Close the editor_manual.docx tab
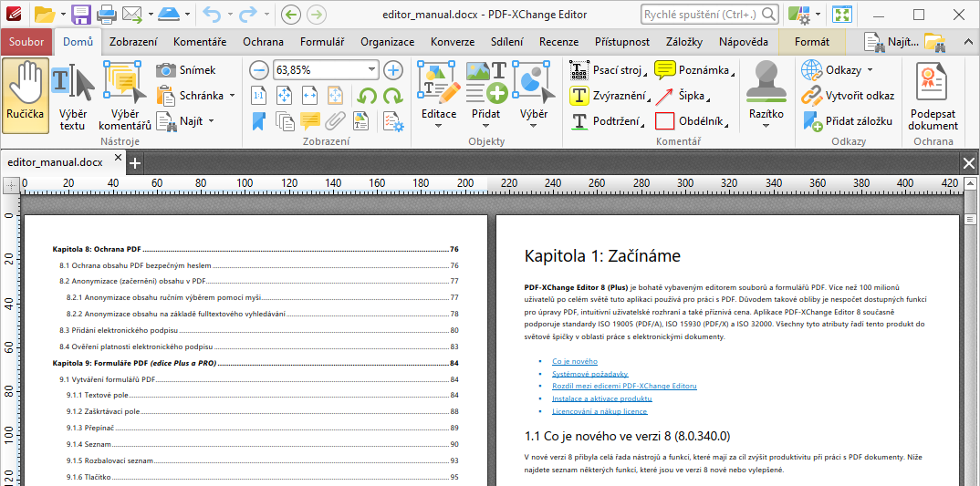Screen dimensions: 980x486 point(119,158)
